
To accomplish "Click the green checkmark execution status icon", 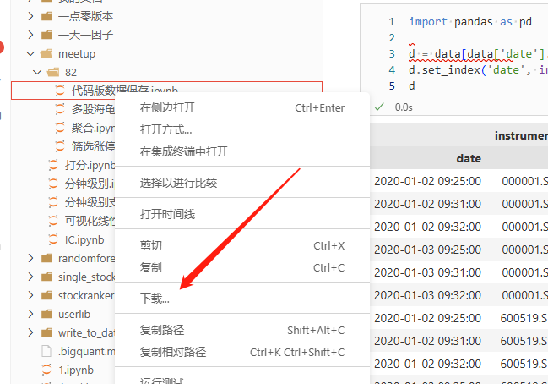I will click(x=379, y=107).
